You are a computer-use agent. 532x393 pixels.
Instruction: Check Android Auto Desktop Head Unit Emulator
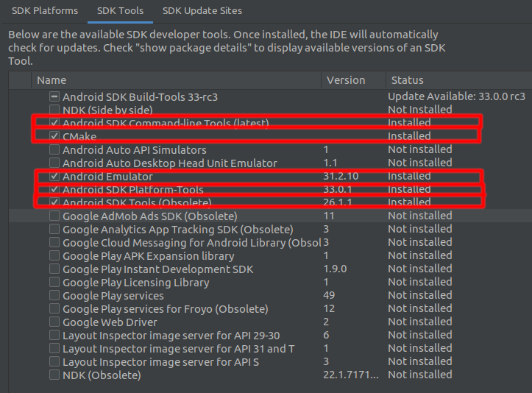tap(54, 163)
